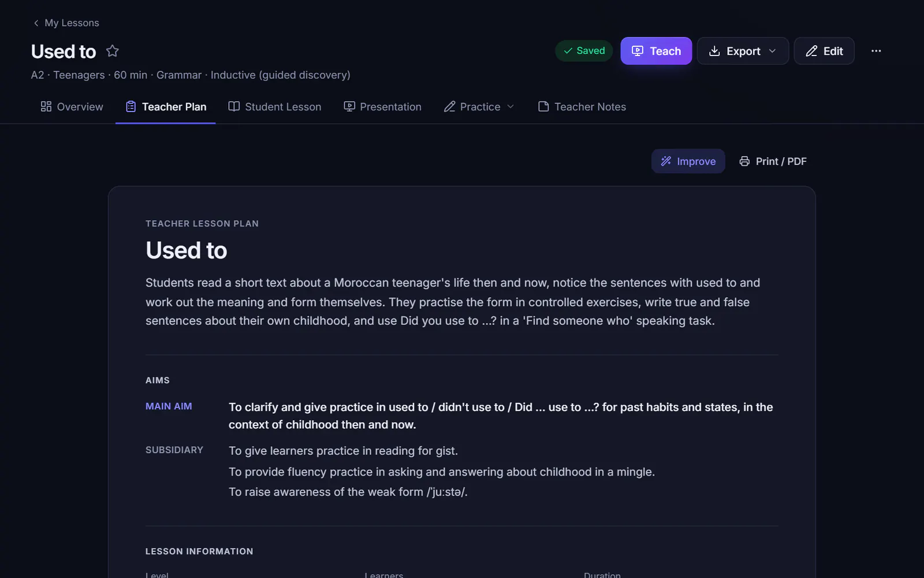The image size is (924, 578).
Task: Click the fluency practice mingle aim line
Action: tap(442, 472)
